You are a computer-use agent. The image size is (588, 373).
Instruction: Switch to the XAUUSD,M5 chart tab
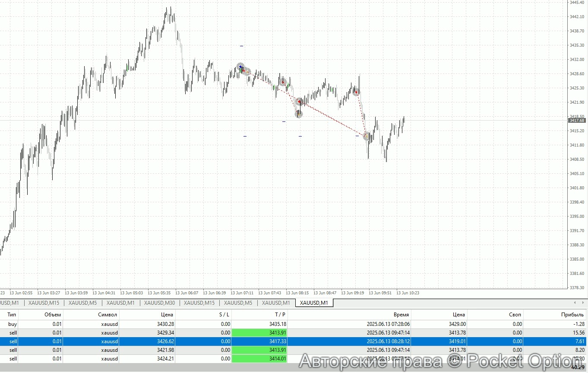pyautogui.click(x=82, y=303)
